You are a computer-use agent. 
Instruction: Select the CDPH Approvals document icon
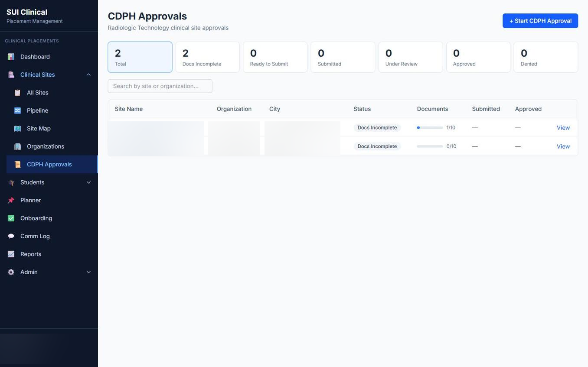[17, 164]
